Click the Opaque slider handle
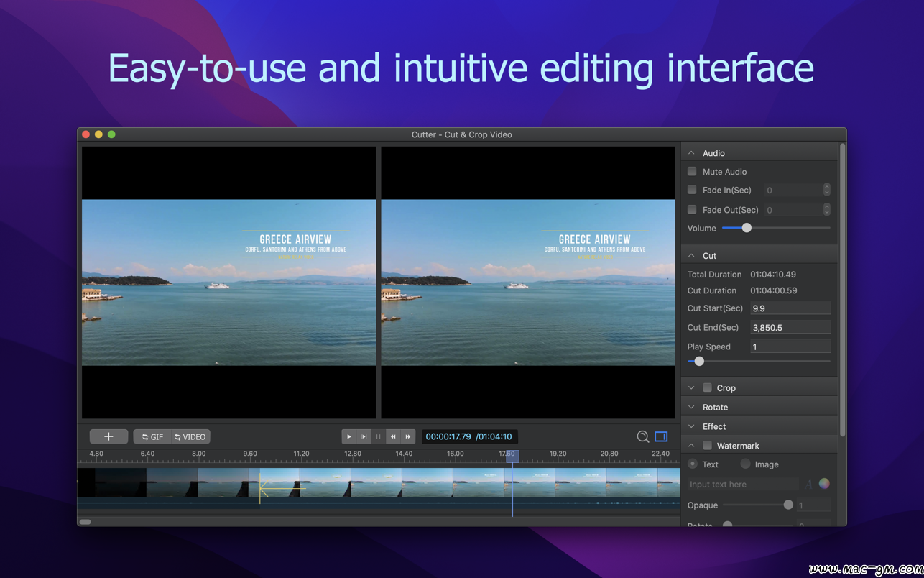 point(788,505)
